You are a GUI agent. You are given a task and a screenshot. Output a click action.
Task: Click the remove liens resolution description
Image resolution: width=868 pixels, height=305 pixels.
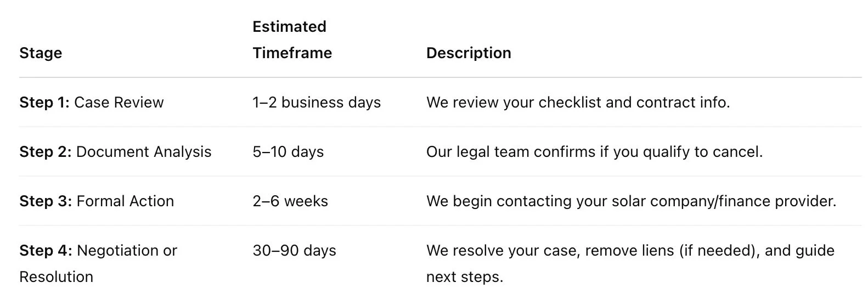[630, 263]
